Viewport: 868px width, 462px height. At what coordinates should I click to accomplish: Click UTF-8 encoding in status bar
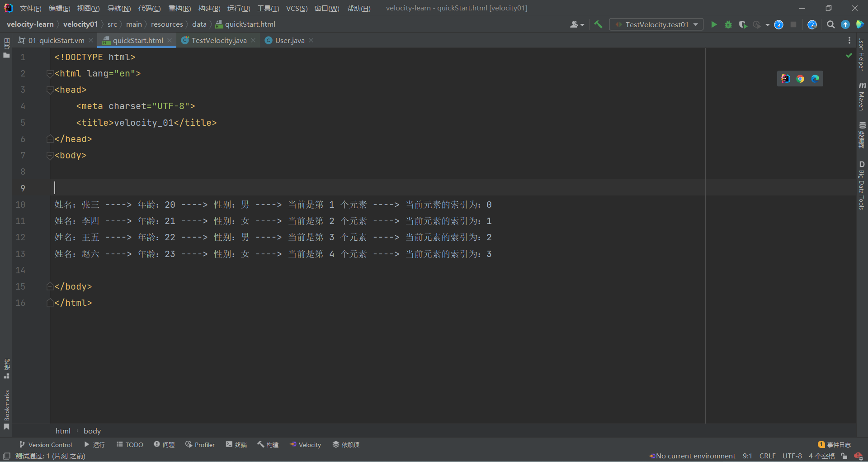792,456
